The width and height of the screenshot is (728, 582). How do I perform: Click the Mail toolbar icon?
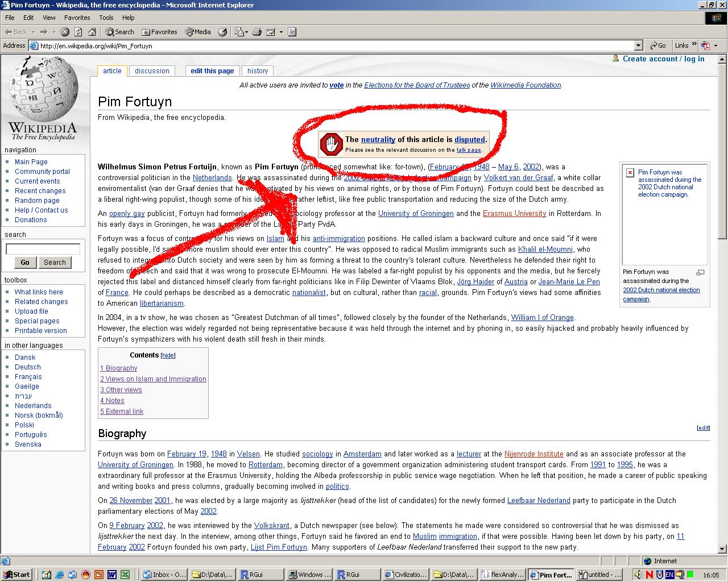tap(239, 32)
